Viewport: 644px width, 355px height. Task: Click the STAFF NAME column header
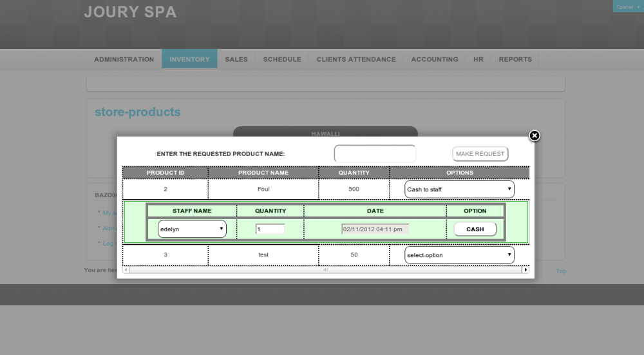point(192,211)
